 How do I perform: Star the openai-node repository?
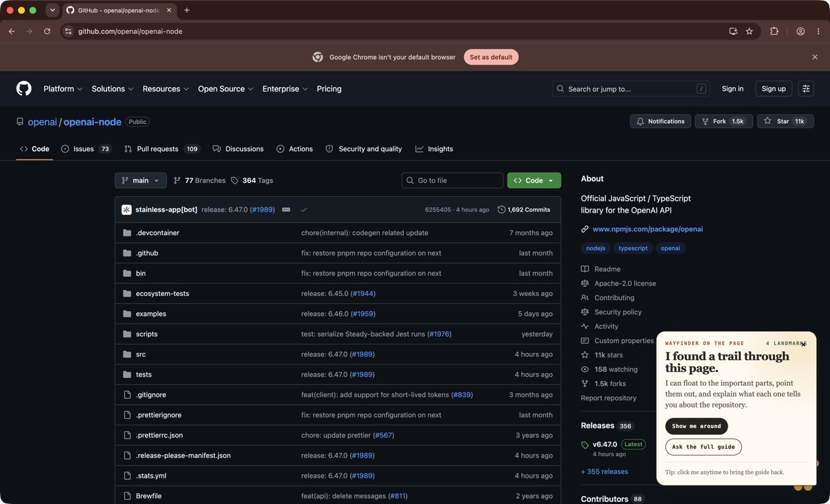coord(785,121)
